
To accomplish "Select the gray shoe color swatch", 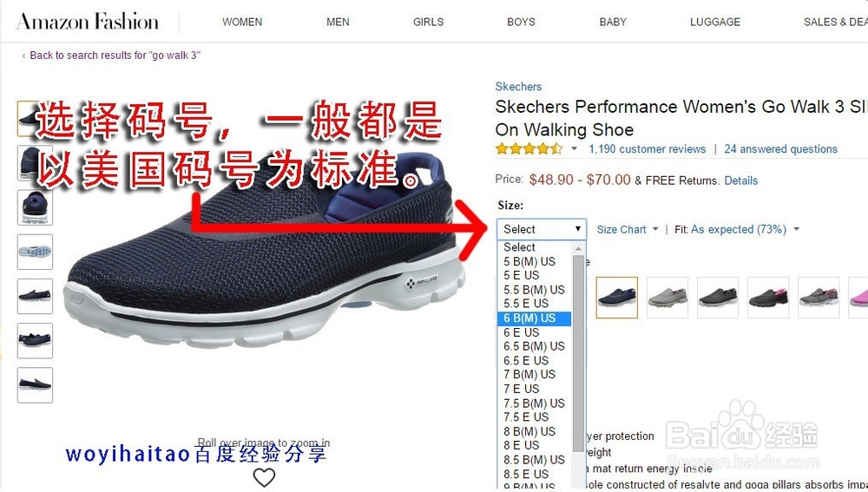I will [x=667, y=297].
